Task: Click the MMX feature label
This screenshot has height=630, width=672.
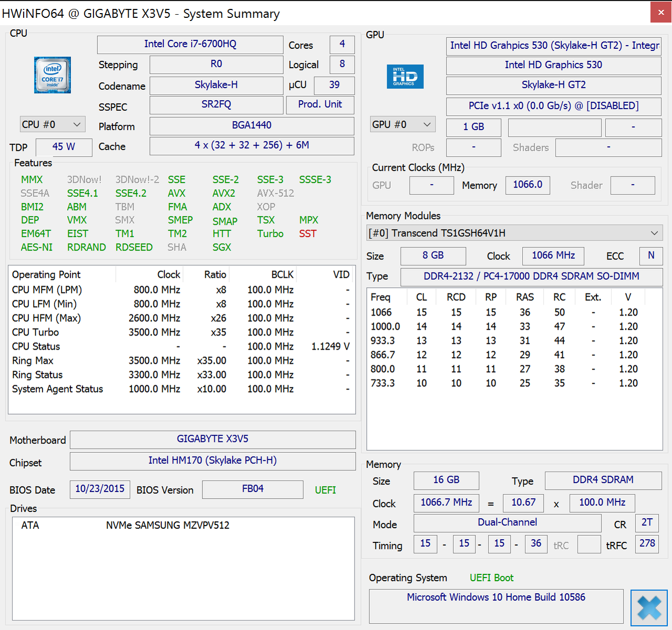Action: pos(32,180)
